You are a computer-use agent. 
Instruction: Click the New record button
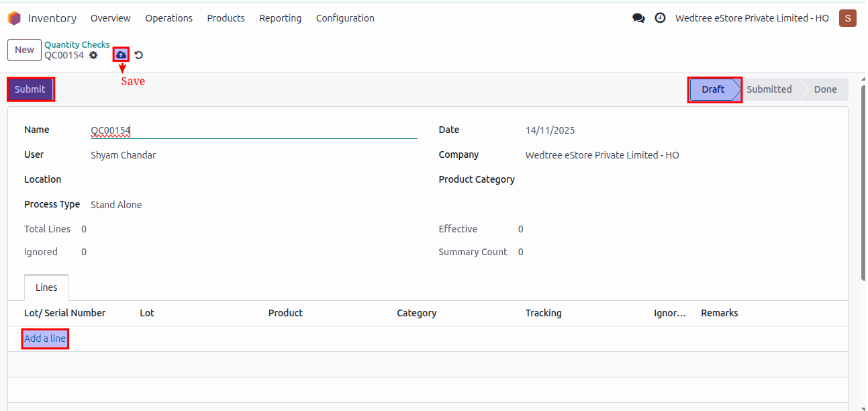click(24, 50)
